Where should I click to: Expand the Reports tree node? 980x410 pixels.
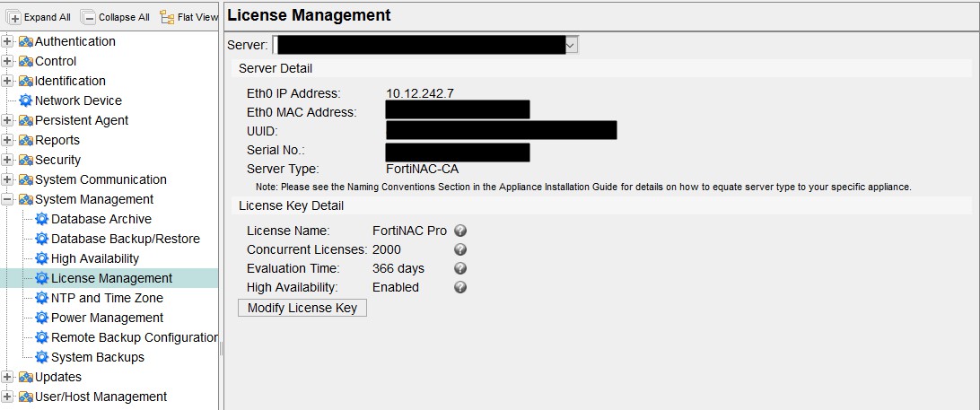click(x=8, y=140)
